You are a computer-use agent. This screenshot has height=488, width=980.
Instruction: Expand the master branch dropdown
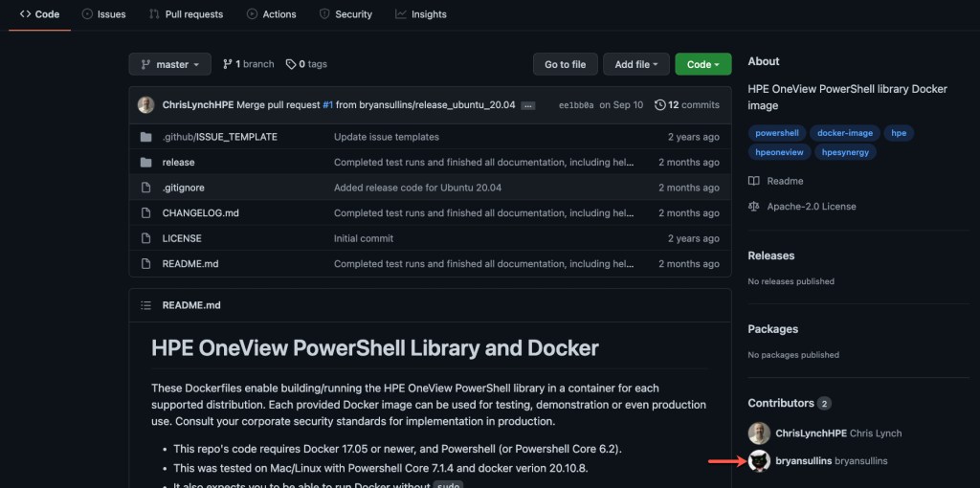(x=169, y=64)
